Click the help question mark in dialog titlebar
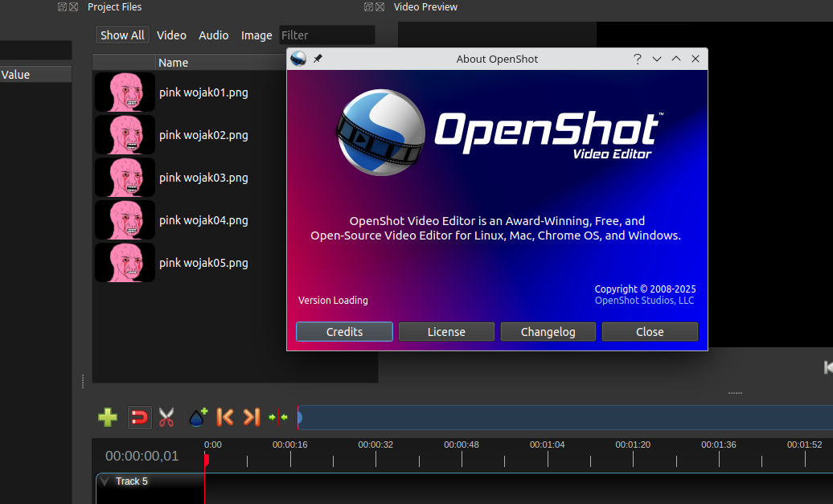This screenshot has height=504, width=833. point(638,59)
